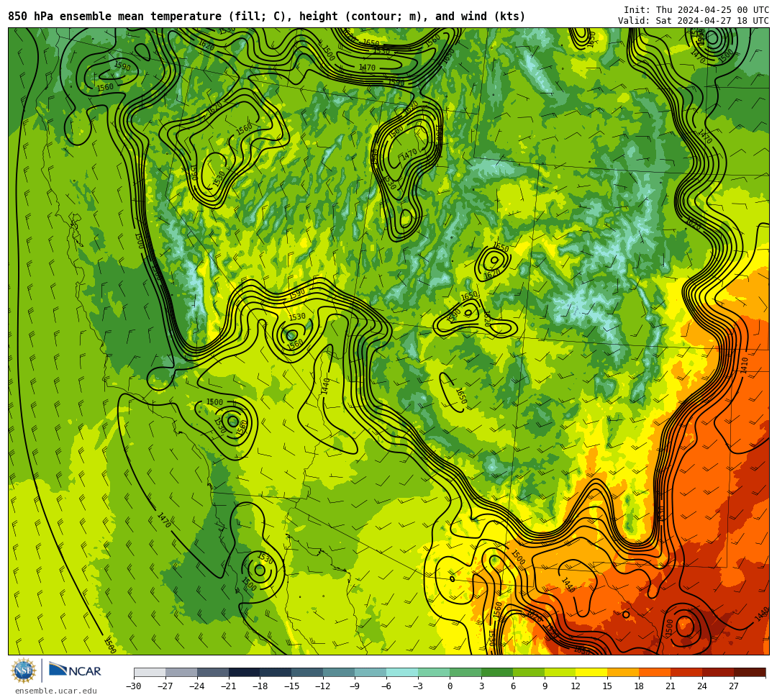
Task: Click the −3 colorbar tick label
Action: (x=418, y=686)
